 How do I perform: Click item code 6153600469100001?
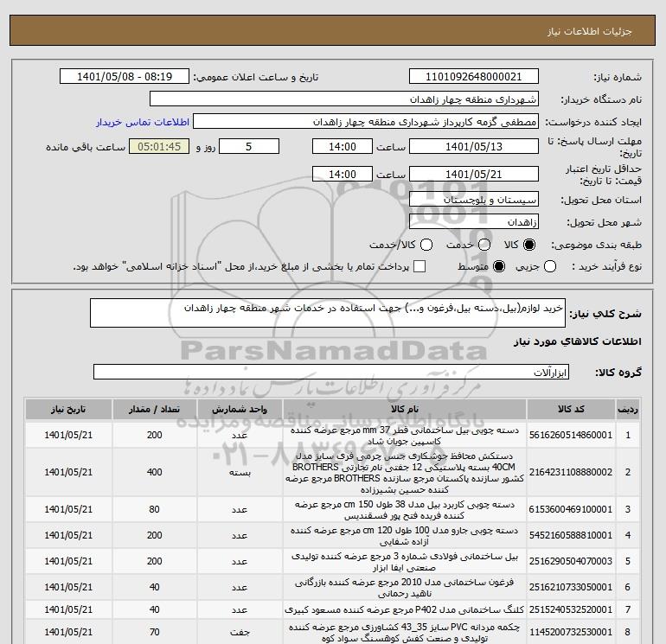tap(571, 509)
